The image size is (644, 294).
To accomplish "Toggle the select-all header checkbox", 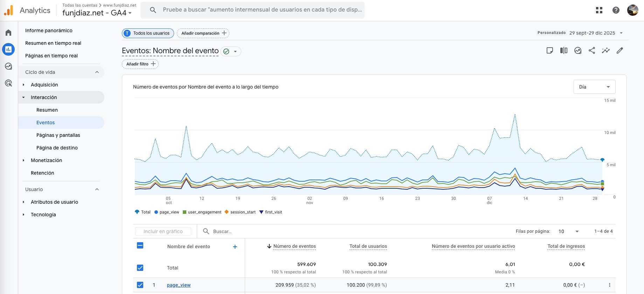I will (x=140, y=245).
